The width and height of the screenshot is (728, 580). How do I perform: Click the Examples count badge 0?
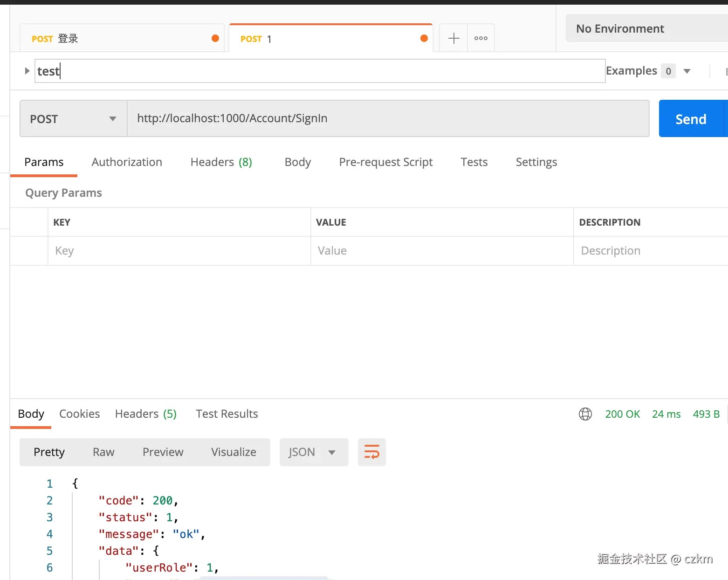coord(668,71)
